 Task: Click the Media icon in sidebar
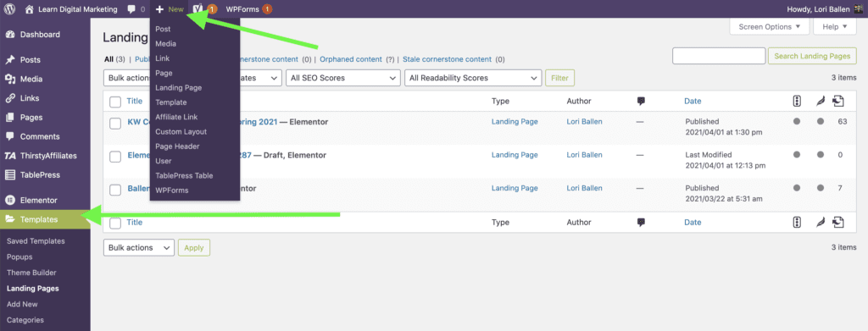10,79
